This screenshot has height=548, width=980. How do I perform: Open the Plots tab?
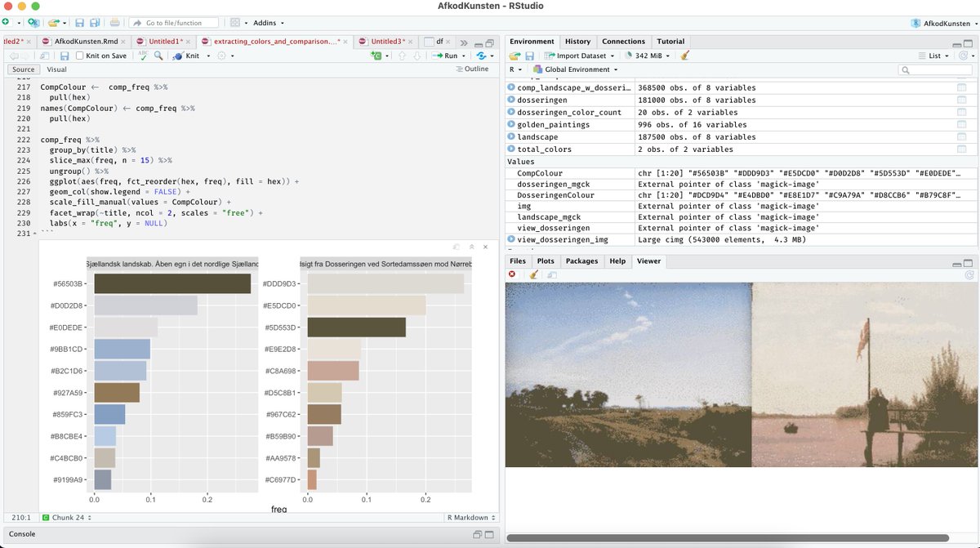[x=545, y=261]
